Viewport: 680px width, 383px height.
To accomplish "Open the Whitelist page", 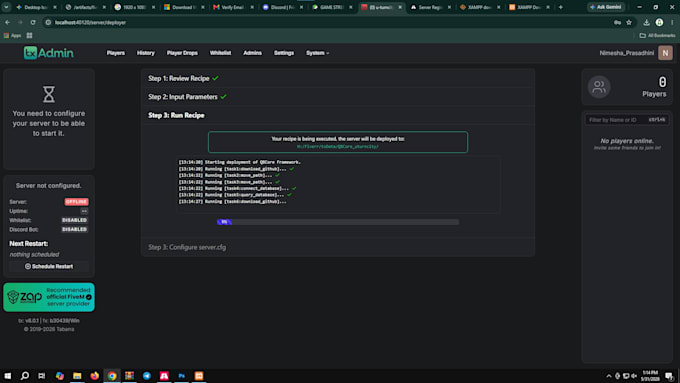I will pyautogui.click(x=220, y=53).
